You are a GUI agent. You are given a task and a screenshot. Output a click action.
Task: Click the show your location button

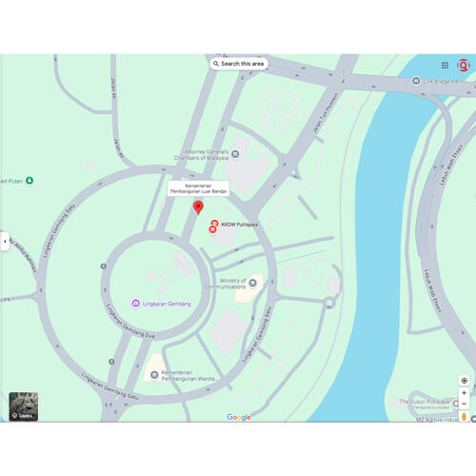[465, 381]
